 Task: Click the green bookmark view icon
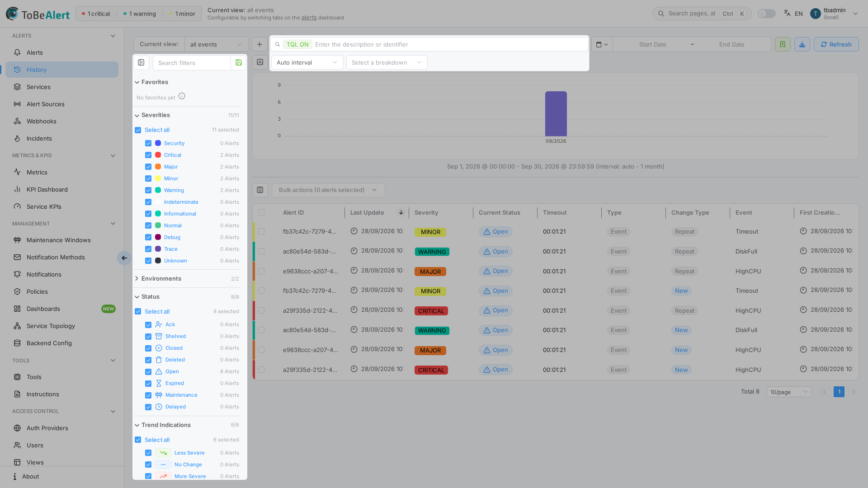tap(783, 44)
